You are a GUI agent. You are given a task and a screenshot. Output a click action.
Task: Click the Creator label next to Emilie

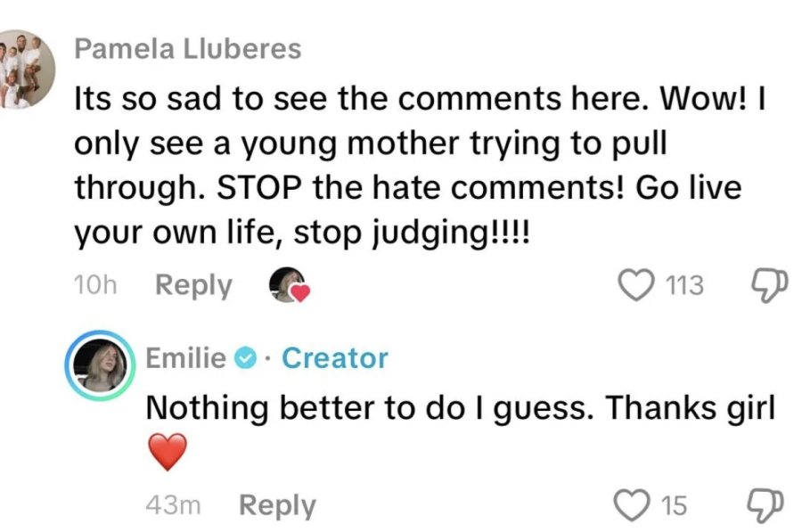click(335, 358)
